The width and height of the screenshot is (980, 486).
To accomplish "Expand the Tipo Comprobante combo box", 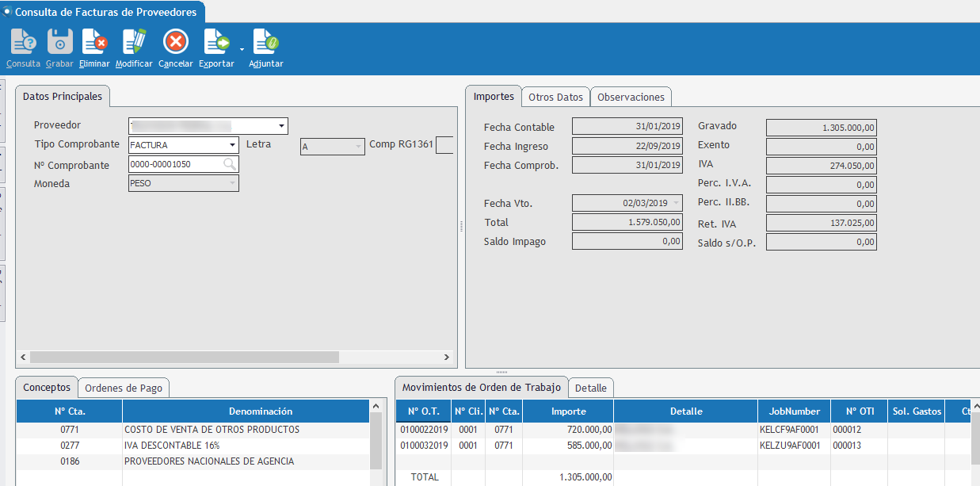I will (232, 145).
